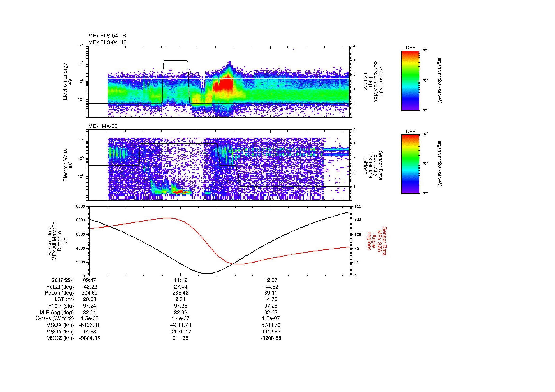Click the date label '2016/224'
This screenshot has width=555, height=392.
(63, 280)
